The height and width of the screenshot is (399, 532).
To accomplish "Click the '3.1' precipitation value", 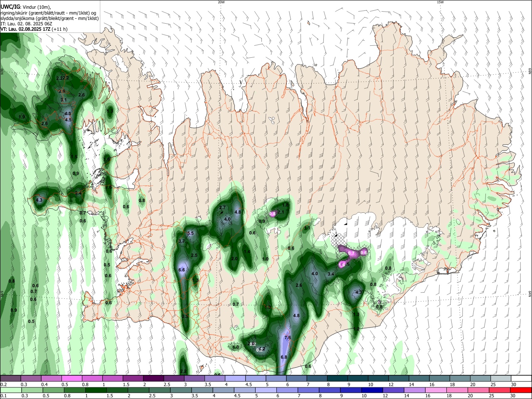I will 64,100.
